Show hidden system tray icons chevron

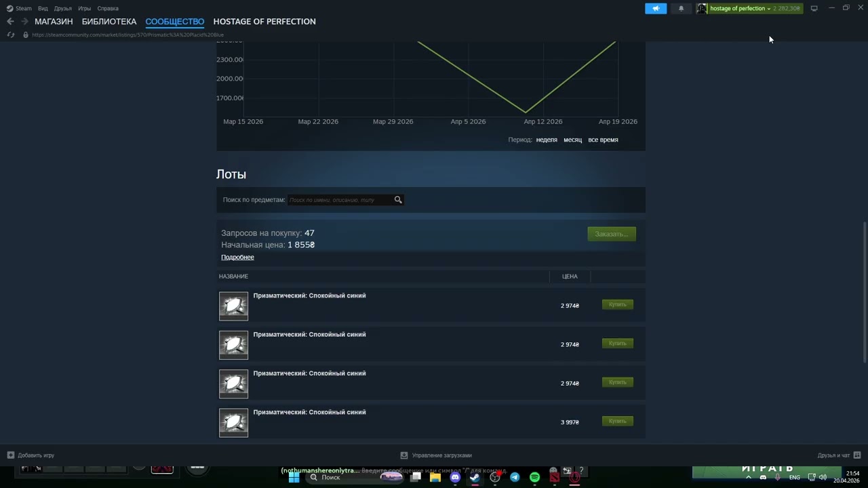pos(749,477)
